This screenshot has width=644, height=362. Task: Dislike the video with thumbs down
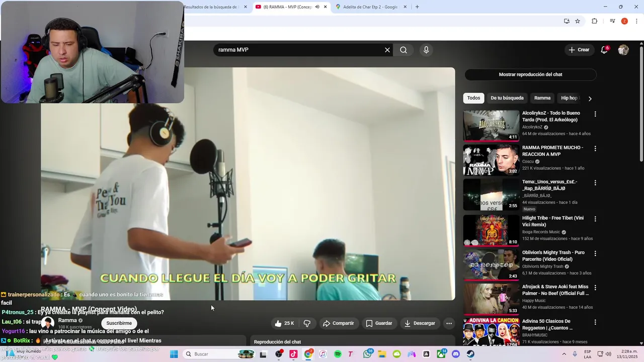pos(307,323)
